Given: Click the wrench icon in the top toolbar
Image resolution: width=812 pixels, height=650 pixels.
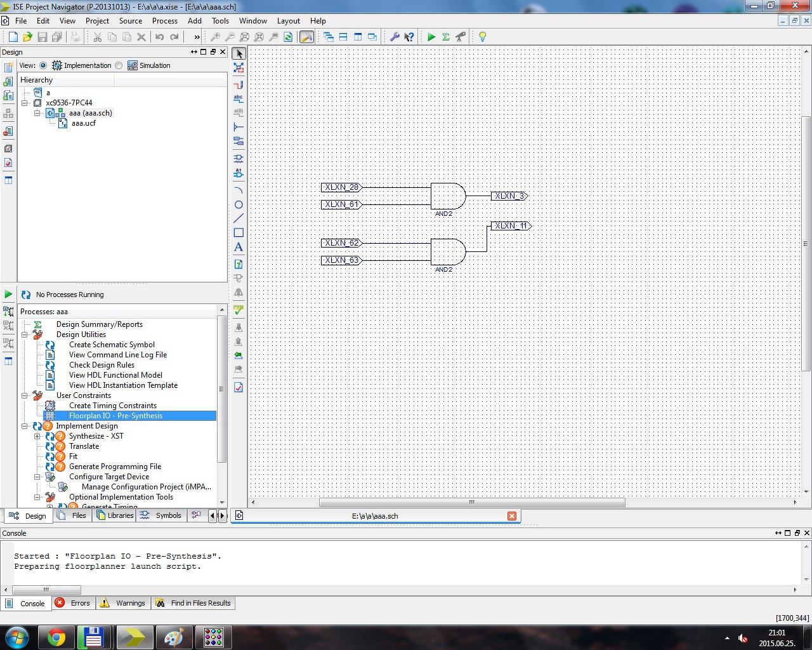Looking at the screenshot, I should 395,37.
